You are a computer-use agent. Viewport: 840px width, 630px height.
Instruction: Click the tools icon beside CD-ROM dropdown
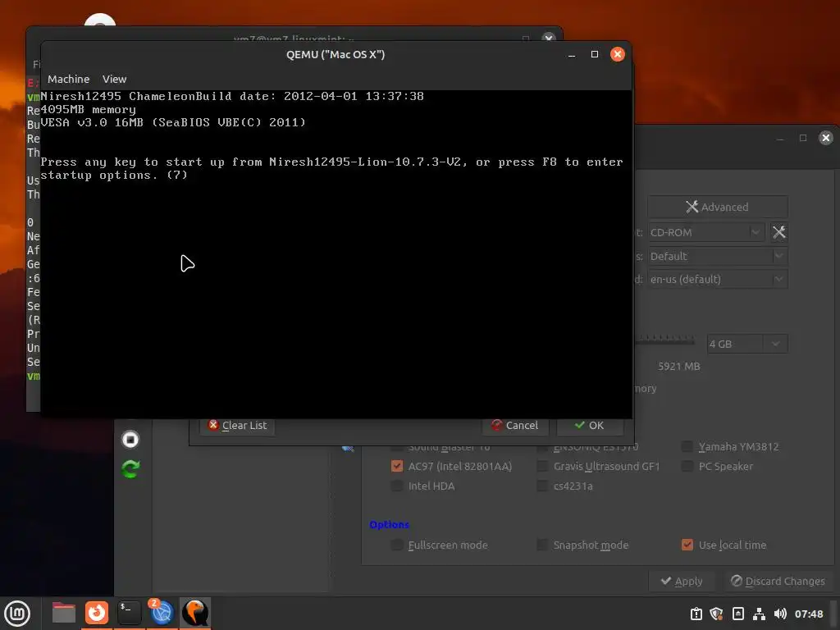point(779,232)
